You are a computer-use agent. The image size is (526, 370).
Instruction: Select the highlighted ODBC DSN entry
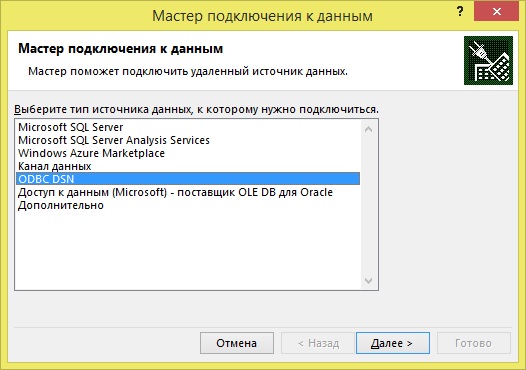tap(188, 179)
